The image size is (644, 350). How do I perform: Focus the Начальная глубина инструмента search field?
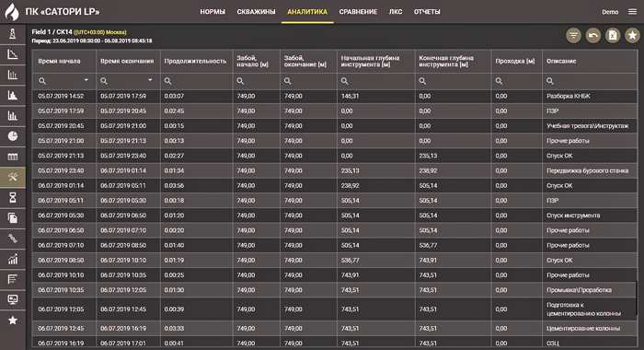click(x=375, y=81)
